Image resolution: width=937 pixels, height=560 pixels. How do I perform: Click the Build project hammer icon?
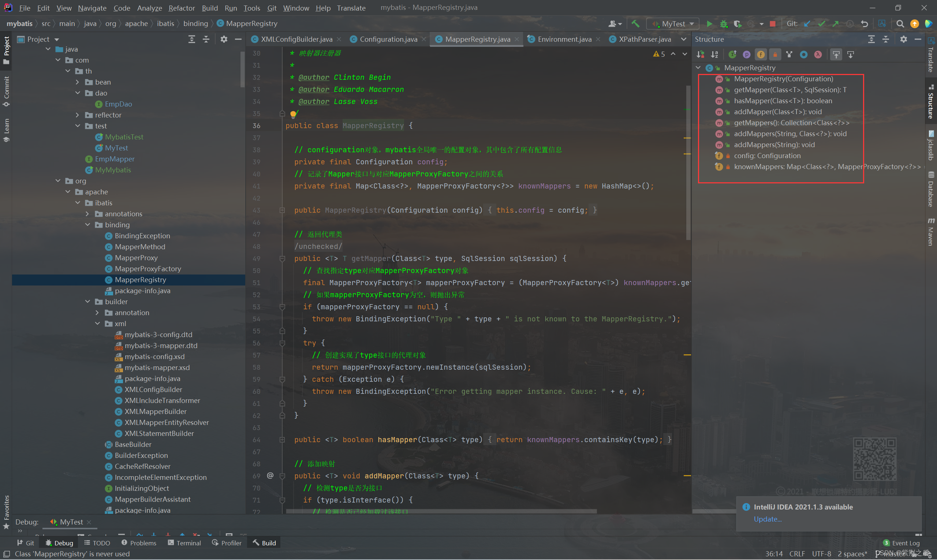(635, 23)
